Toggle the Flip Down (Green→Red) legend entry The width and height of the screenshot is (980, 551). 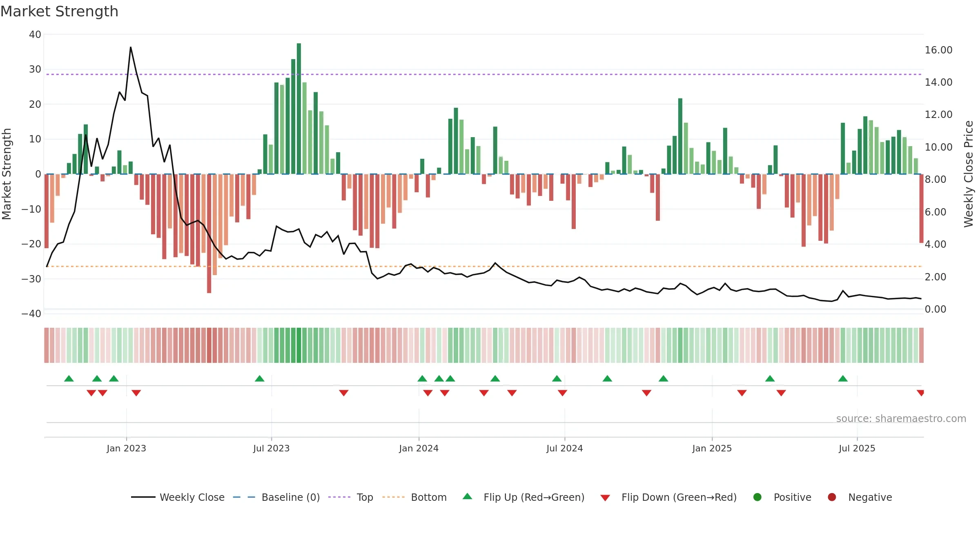tap(668, 497)
